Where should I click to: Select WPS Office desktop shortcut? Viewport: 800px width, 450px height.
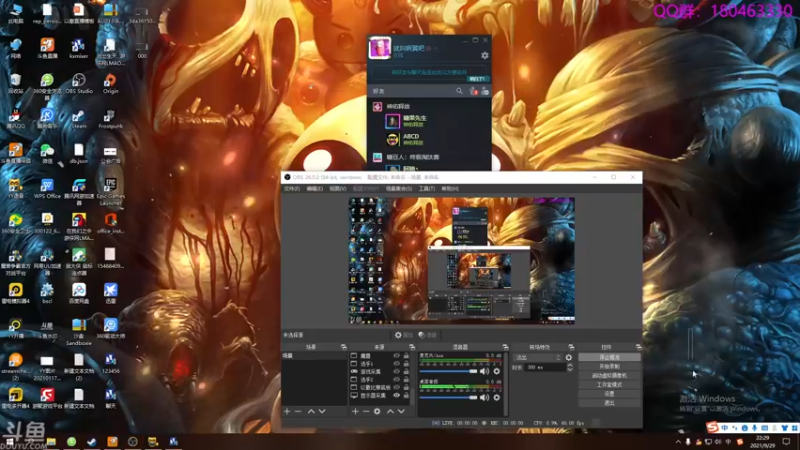click(x=47, y=189)
